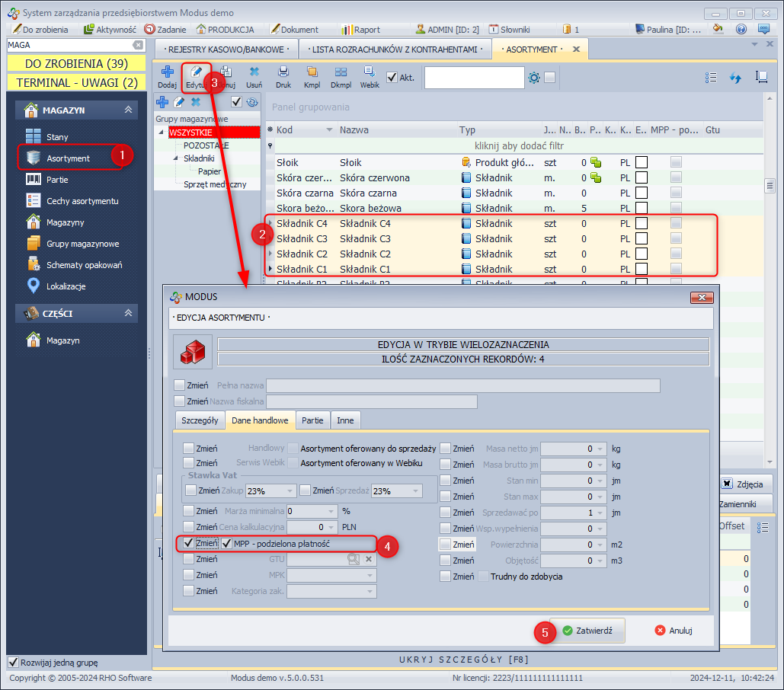The height and width of the screenshot is (690, 784).
Task: Click the Kmpl toolbar icon
Action: click(312, 76)
